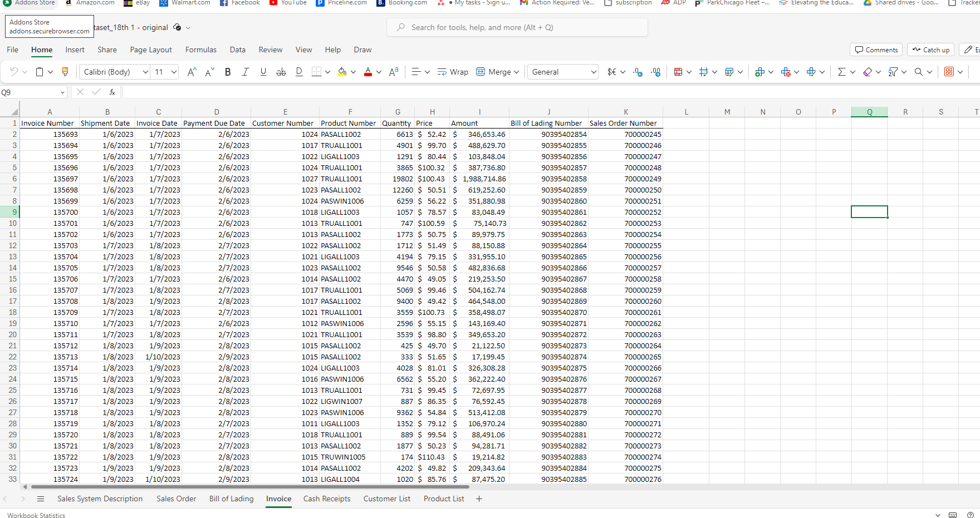980x518 pixels.
Task: Open the Add-ins grid icon
Action: pos(949,72)
